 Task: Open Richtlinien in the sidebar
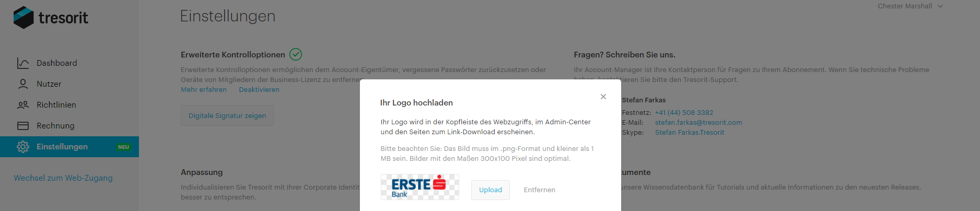69,105
